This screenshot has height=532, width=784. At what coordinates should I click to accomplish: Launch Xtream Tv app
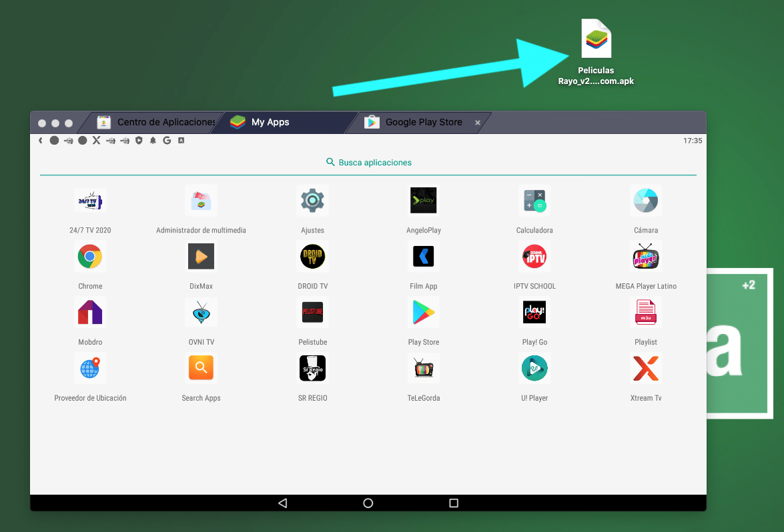coord(645,369)
